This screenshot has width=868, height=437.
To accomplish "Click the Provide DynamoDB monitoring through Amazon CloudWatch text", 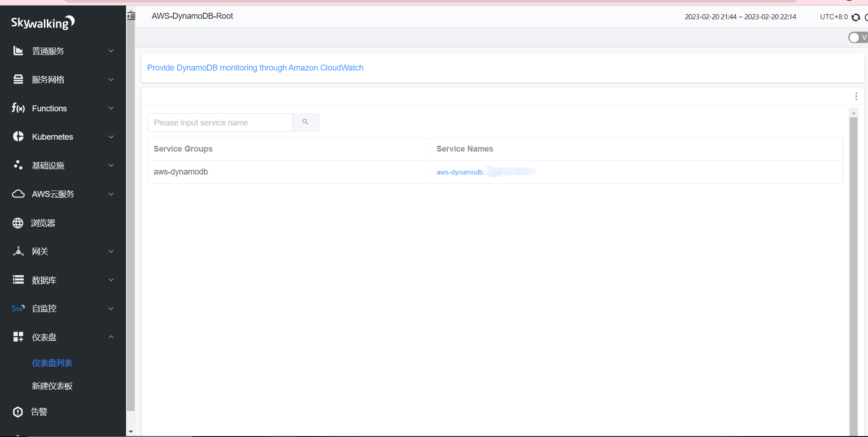I will tap(255, 68).
